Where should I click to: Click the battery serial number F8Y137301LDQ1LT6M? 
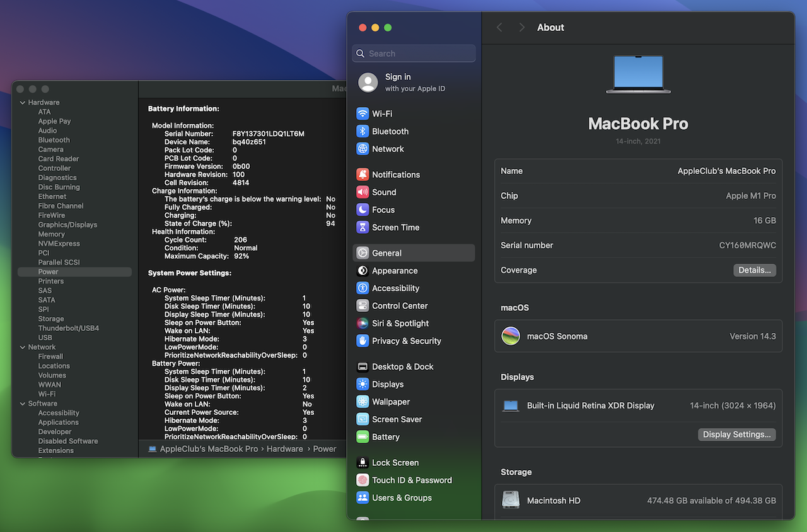point(268,134)
